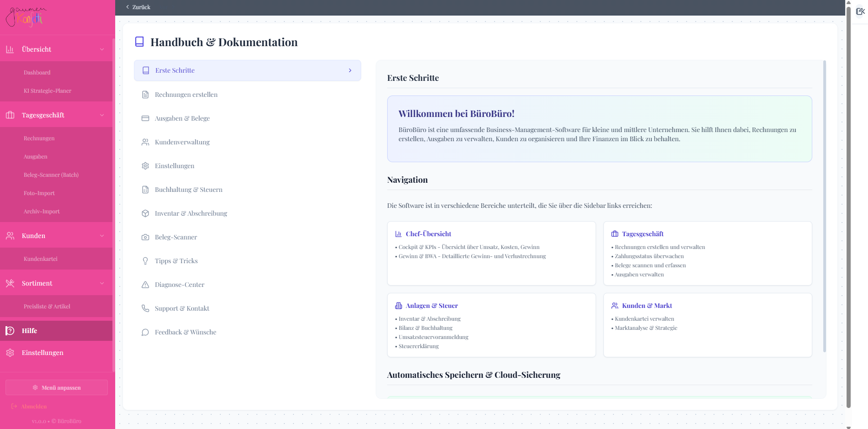
Task: Click the page scrollbar at window edge
Action: (x=849, y=207)
